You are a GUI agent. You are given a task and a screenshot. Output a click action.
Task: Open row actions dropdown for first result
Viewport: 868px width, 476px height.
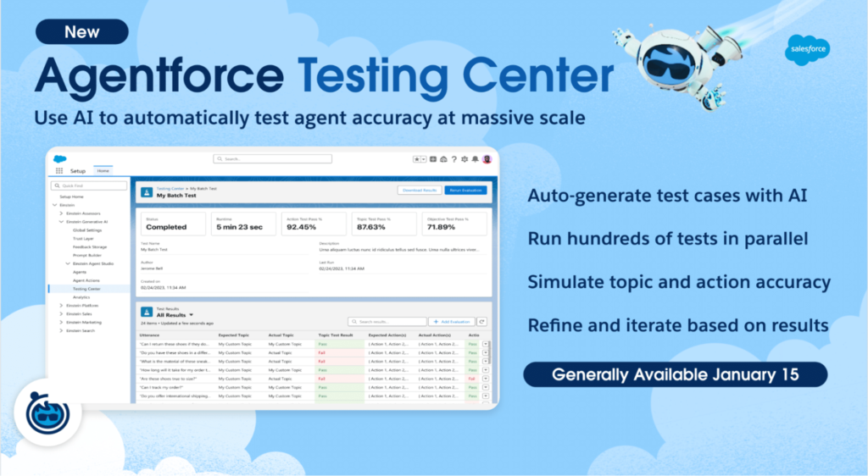[x=486, y=345]
